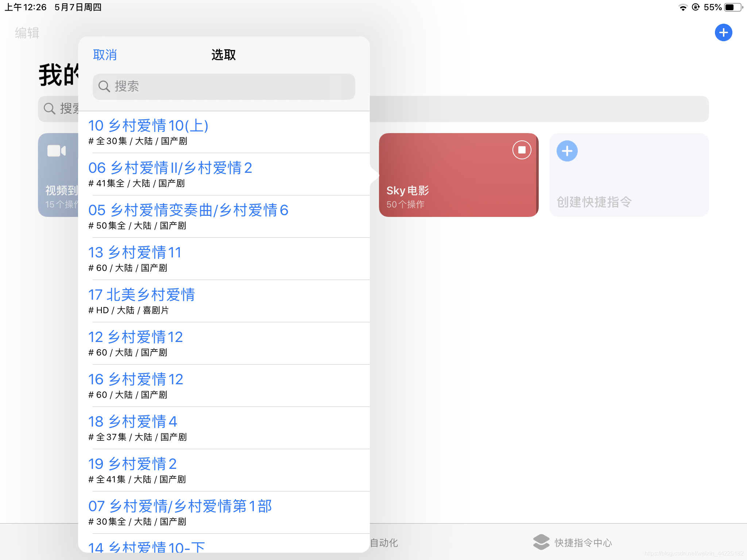Click subtitle # 全41集 / 大陆 / 国产剧

(x=137, y=479)
